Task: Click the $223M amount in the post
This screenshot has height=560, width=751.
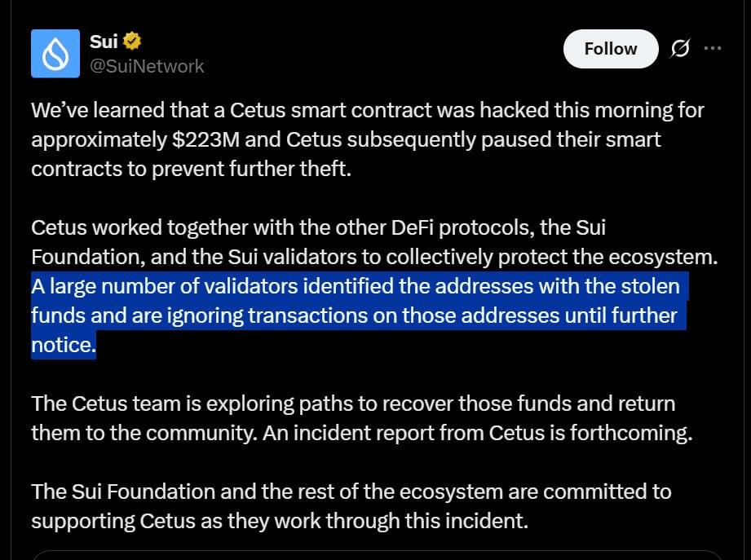Action: pos(205,139)
